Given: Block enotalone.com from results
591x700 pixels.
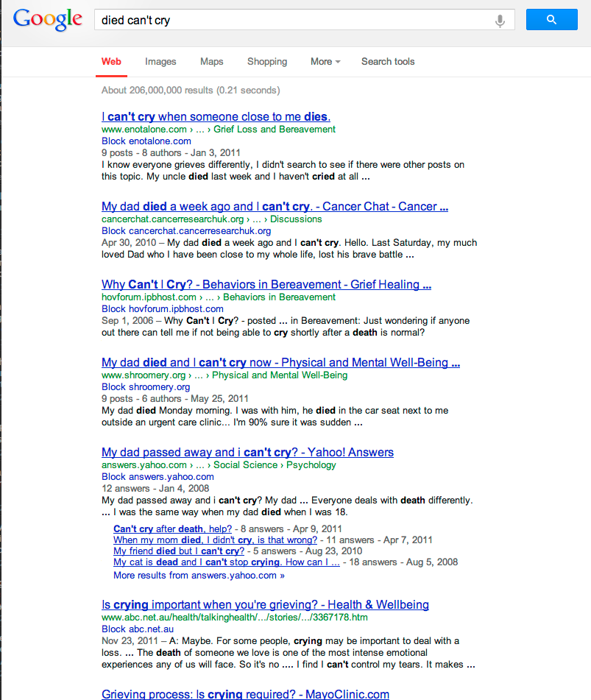Looking at the screenshot, I should pyautogui.click(x=146, y=140).
